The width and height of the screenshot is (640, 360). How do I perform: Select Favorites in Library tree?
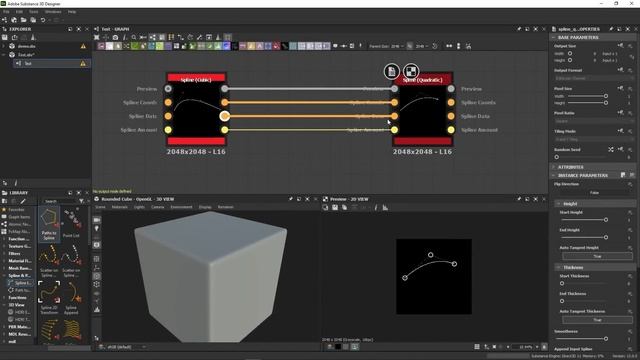pyautogui.click(x=16, y=209)
